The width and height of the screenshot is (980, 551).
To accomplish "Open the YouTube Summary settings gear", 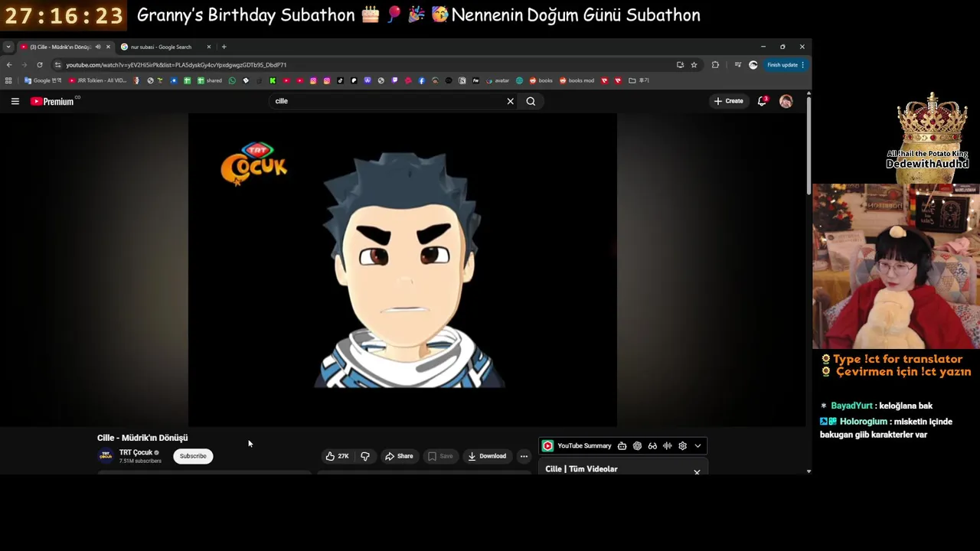I will (682, 446).
